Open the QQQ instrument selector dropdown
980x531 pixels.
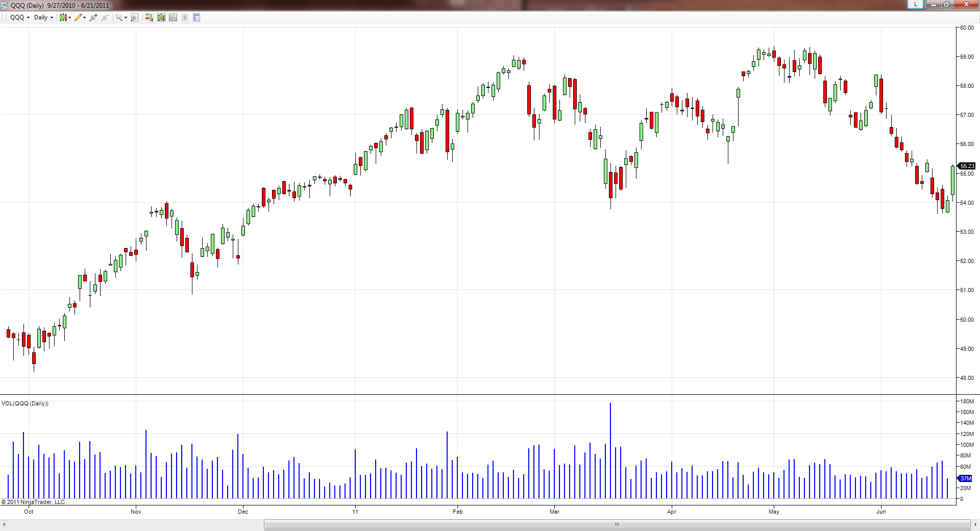(x=20, y=17)
